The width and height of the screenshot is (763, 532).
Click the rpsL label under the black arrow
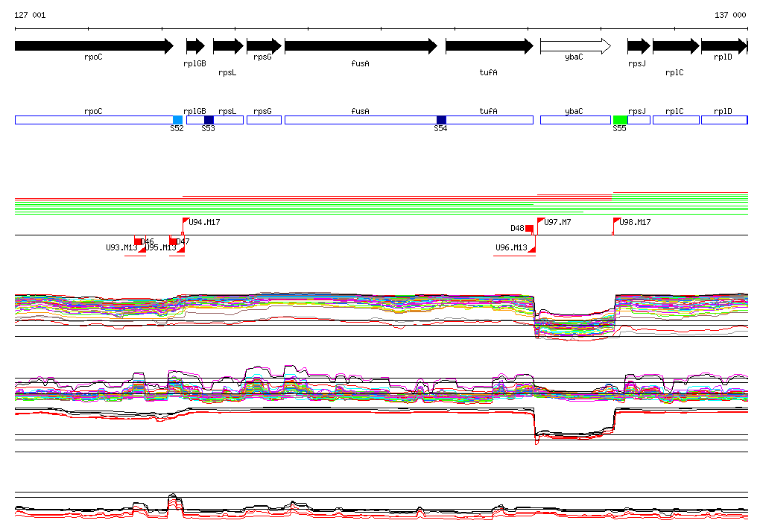tap(227, 73)
